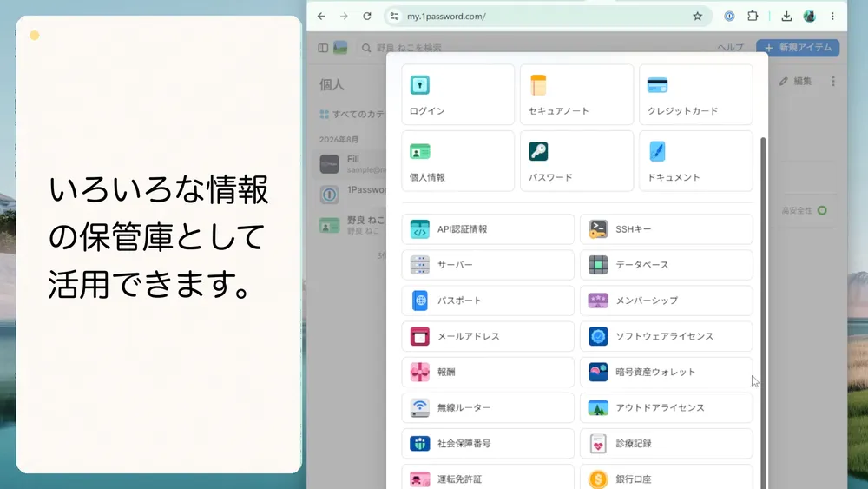The width and height of the screenshot is (868, 489).
Task: Open the Chrome three-dot menu
Action: point(832,16)
